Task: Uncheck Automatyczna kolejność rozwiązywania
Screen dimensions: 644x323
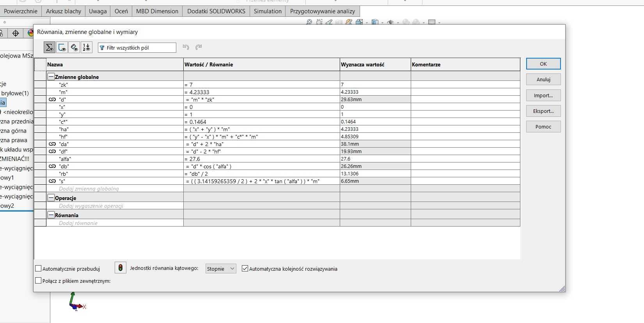Action: coord(245,268)
